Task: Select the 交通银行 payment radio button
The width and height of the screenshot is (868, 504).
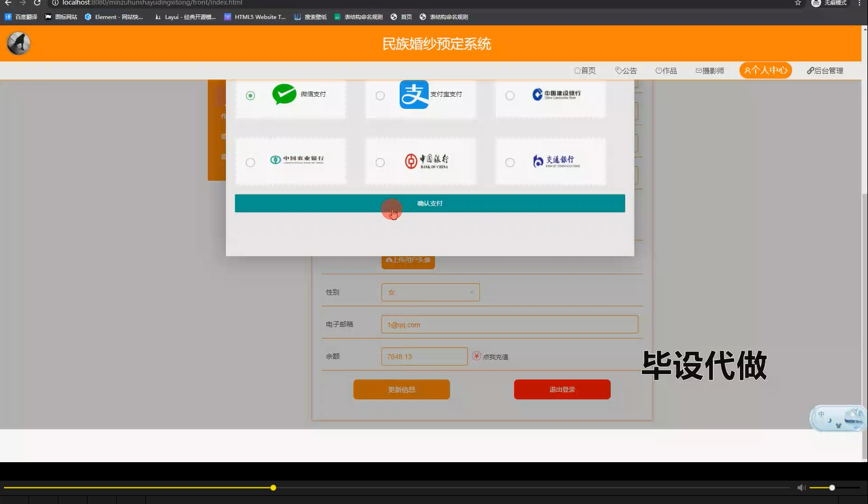Action: click(x=510, y=162)
